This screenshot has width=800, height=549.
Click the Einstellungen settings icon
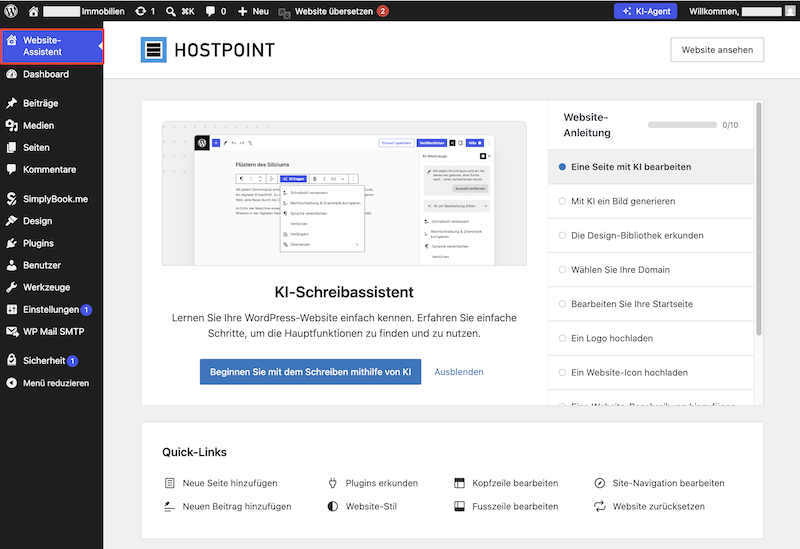pyautogui.click(x=12, y=310)
